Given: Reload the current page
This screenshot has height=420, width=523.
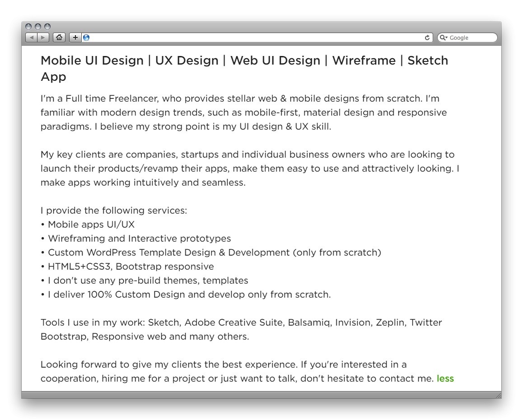Looking at the screenshot, I should [427, 38].
